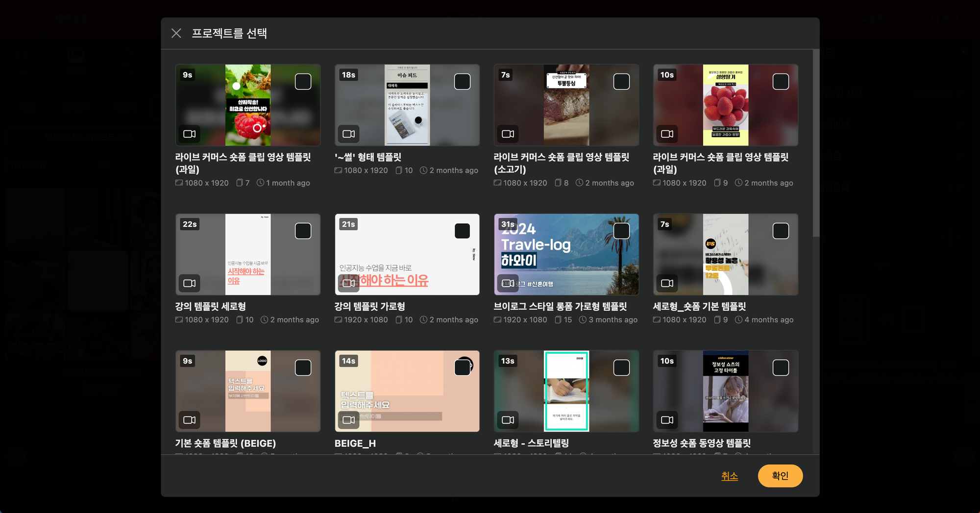Open the 10s 정보성 숏폼 thumbnail
Viewport: 980px width, 513px height.
tap(726, 391)
